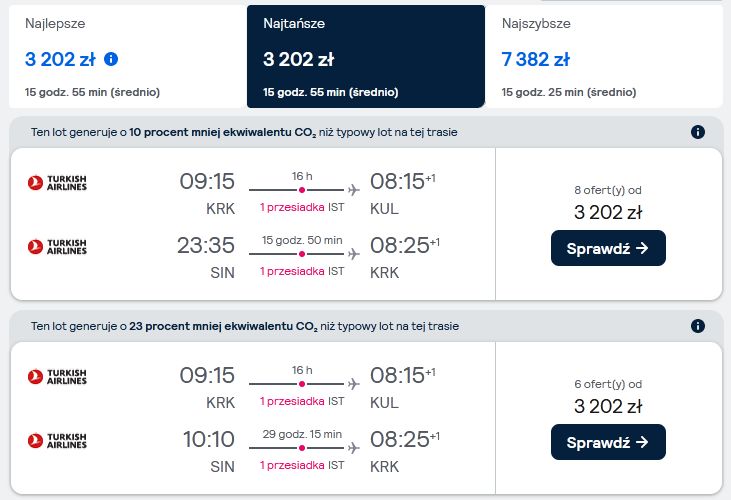Open CO2 info icon on first flight banner
The width and height of the screenshot is (731, 500).
(x=697, y=132)
